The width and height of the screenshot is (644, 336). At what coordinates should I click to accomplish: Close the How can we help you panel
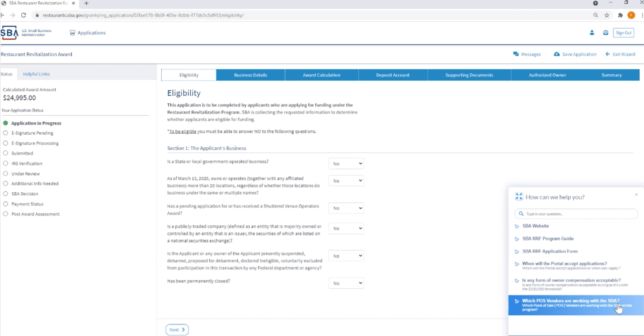pyautogui.click(x=636, y=195)
